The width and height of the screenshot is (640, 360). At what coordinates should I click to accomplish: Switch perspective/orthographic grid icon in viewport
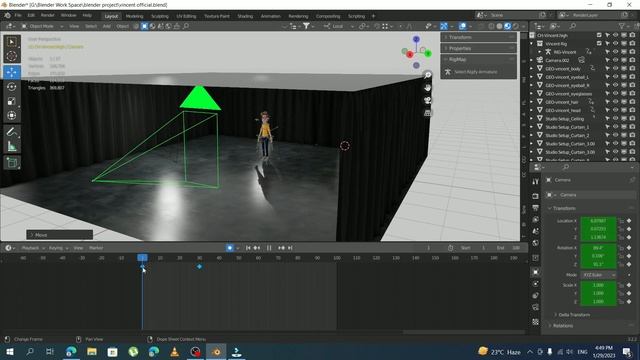[x=427, y=113]
